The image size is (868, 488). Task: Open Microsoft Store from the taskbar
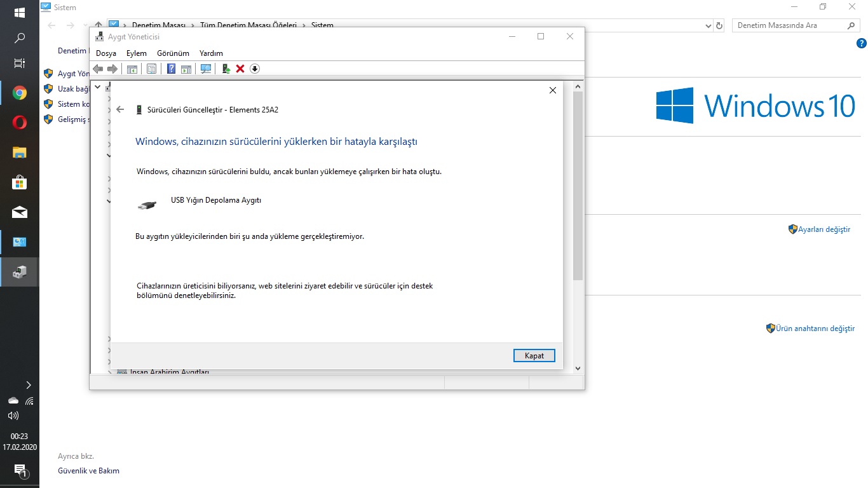[x=20, y=182]
